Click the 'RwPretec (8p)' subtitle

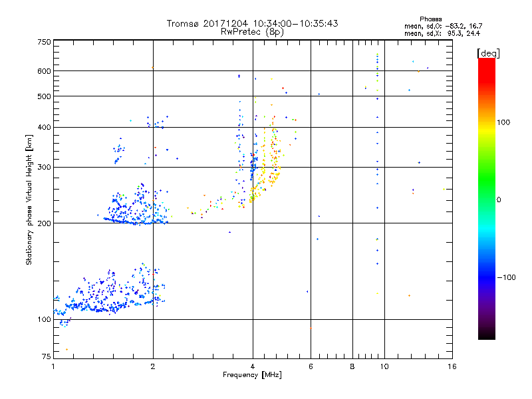click(252, 32)
